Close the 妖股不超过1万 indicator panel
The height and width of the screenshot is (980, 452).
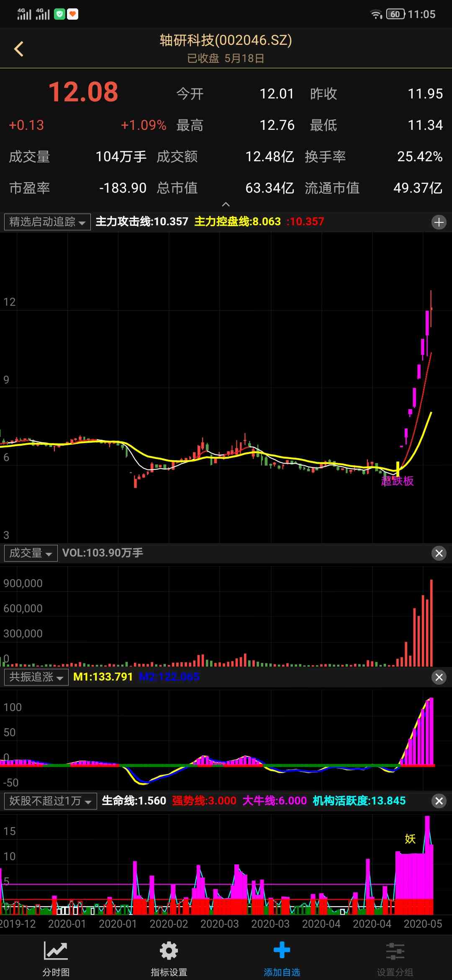tap(439, 801)
